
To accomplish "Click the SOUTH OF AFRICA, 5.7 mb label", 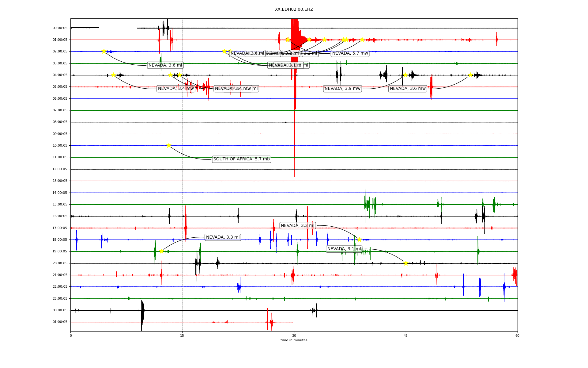I will 241,159.
